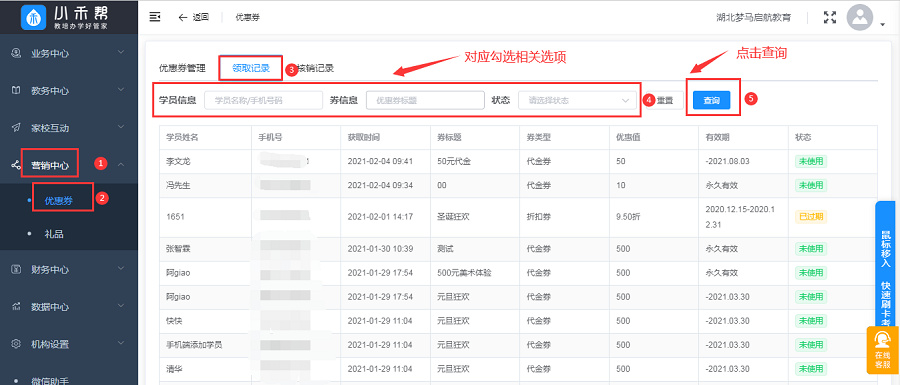
Task: Click coupon title 圣诞狂欢
Action: [x=454, y=217]
